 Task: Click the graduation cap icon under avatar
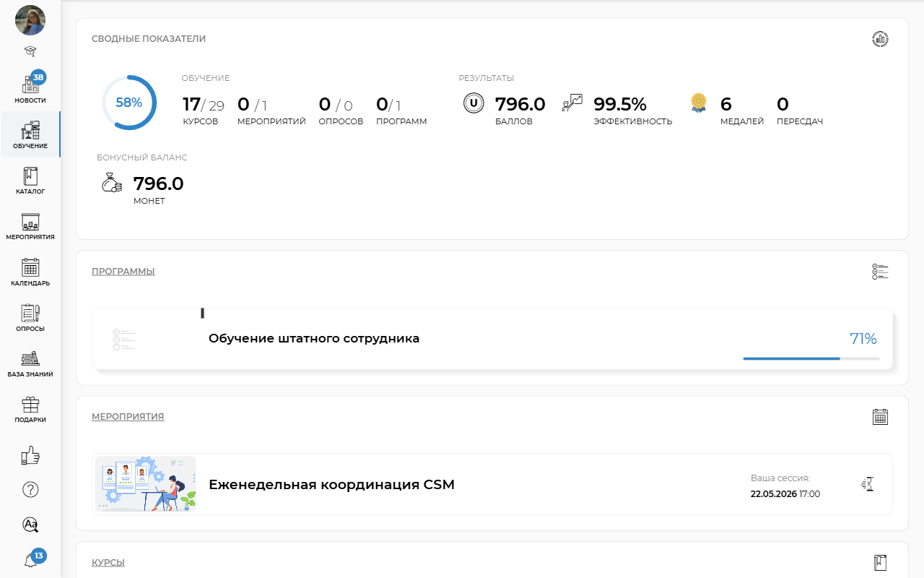30,51
